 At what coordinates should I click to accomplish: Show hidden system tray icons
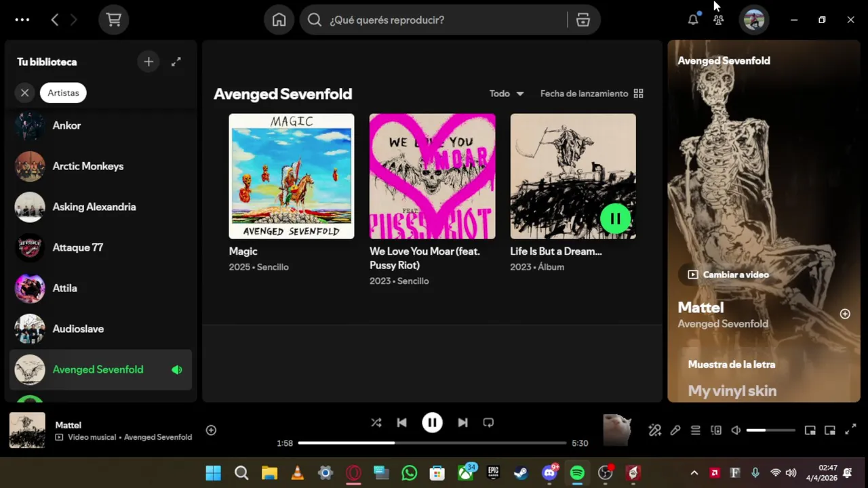694,472
